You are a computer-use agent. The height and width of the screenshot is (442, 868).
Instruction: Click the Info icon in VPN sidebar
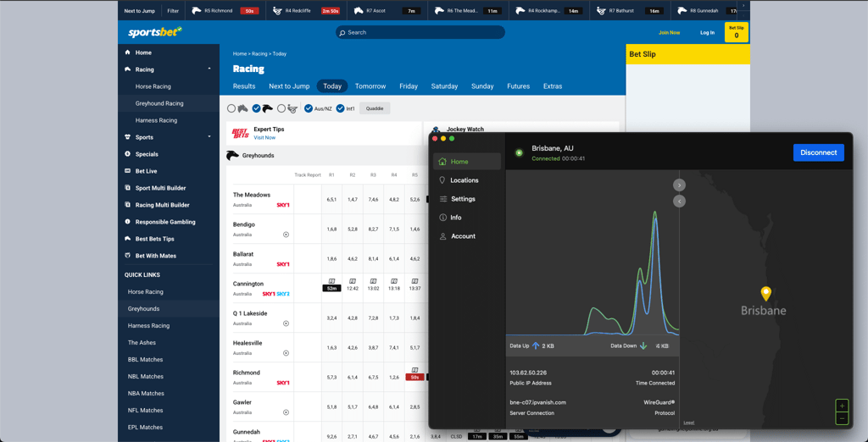[442, 218]
